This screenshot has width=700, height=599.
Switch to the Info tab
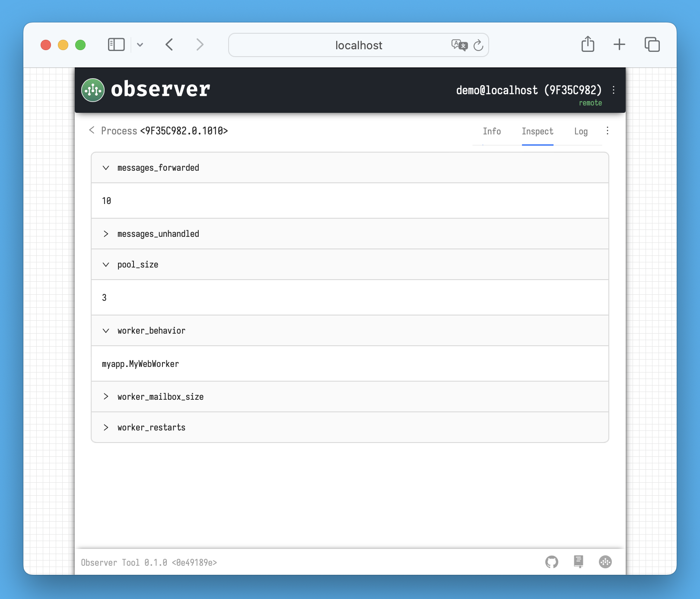492,131
